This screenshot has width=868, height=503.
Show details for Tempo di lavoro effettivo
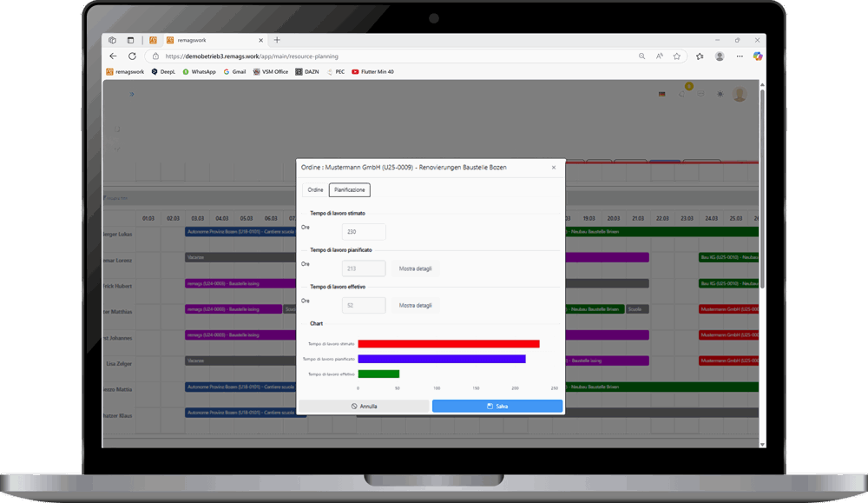click(415, 305)
